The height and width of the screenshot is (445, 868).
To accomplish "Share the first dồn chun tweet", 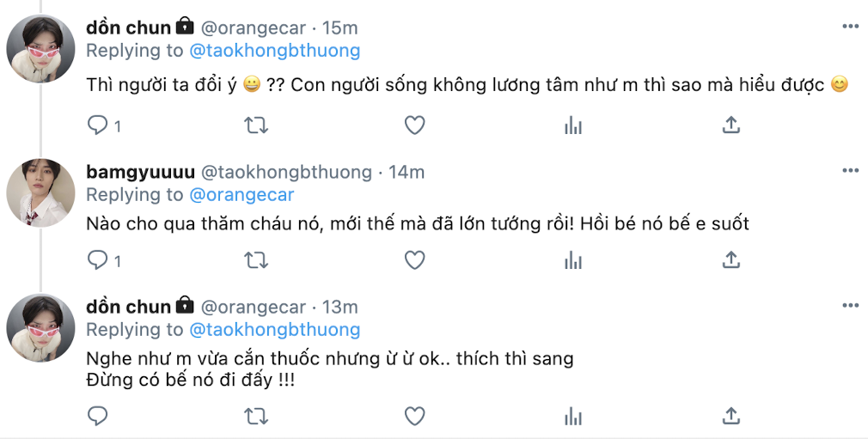I will pyautogui.click(x=730, y=125).
